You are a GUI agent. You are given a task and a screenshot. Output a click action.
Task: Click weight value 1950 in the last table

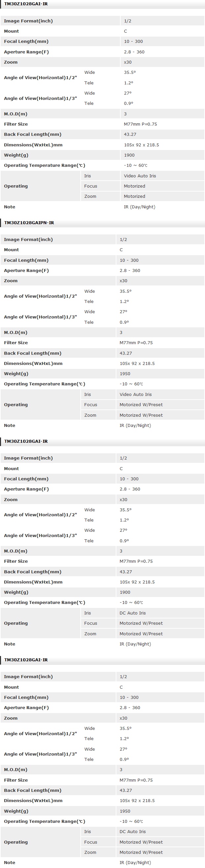125,811
